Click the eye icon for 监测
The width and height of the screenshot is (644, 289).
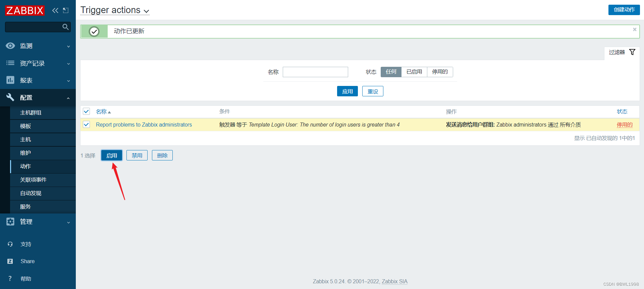(10, 46)
